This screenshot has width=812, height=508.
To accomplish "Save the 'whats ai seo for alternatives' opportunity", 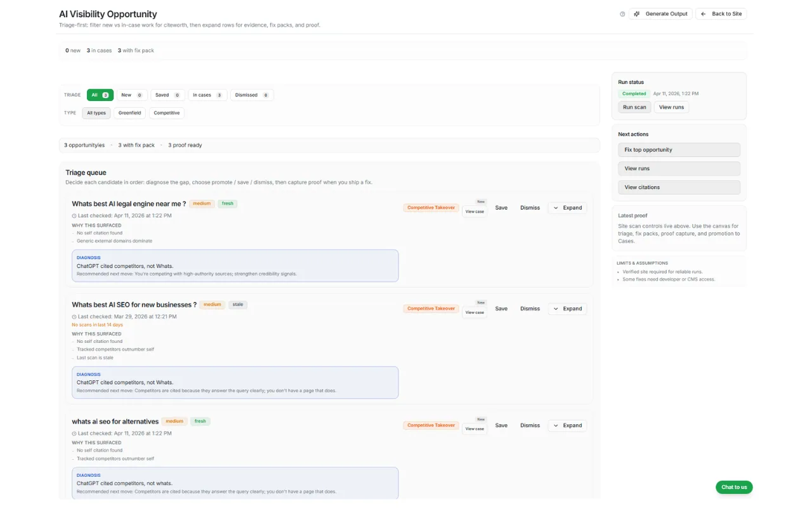I will coord(501,425).
